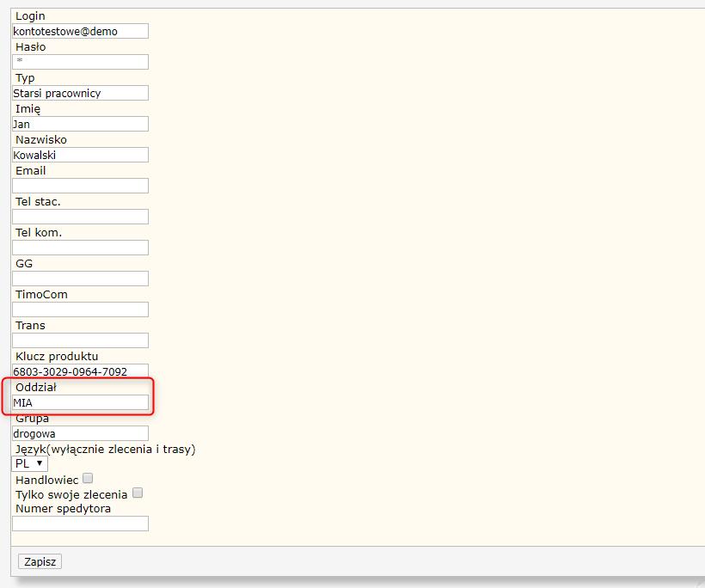Focus the Hasło password field

click(x=80, y=62)
